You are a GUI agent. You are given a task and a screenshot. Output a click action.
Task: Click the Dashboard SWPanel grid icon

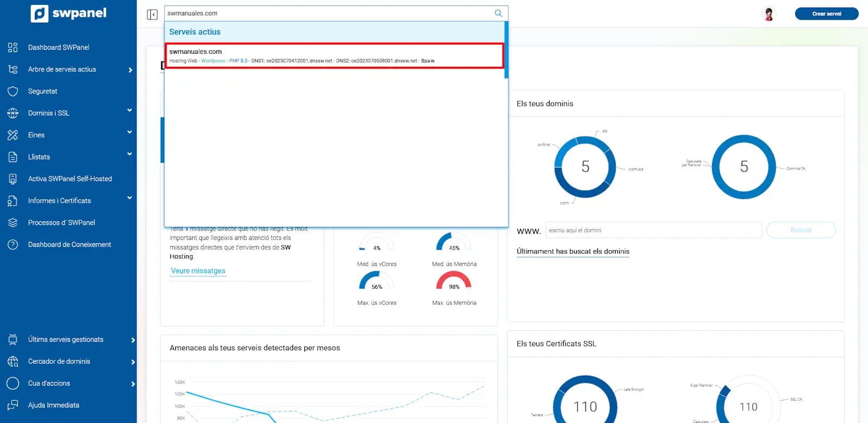click(x=13, y=47)
